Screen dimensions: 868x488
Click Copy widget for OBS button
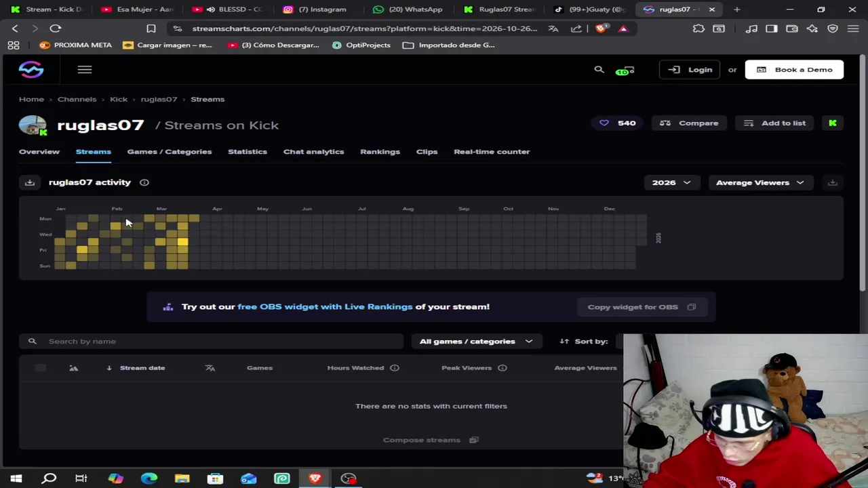click(642, 307)
